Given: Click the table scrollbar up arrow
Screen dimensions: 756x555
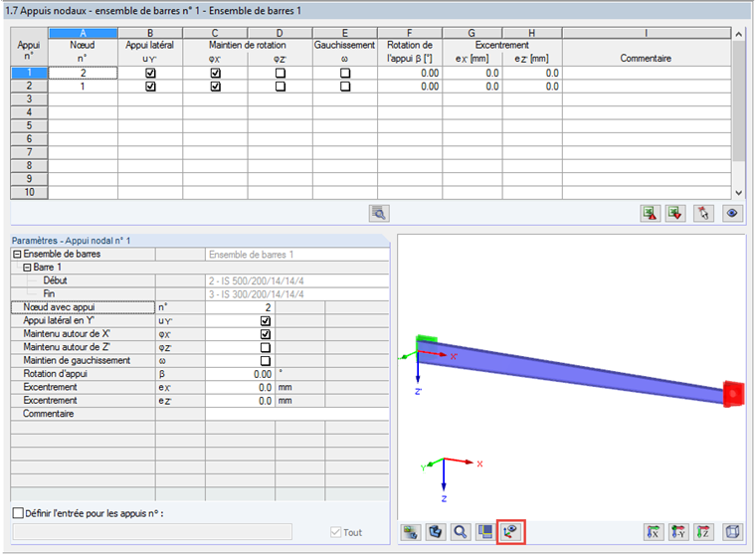Looking at the screenshot, I should [738, 34].
